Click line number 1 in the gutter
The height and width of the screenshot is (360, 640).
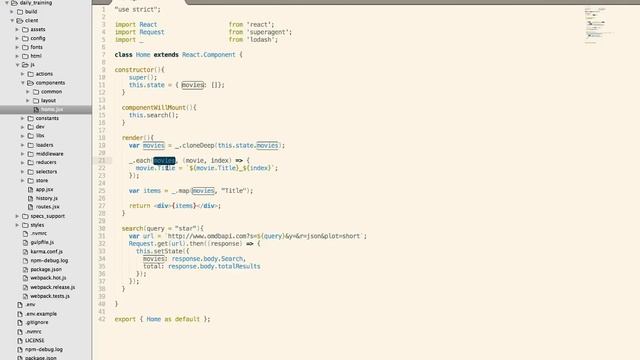click(103, 9)
